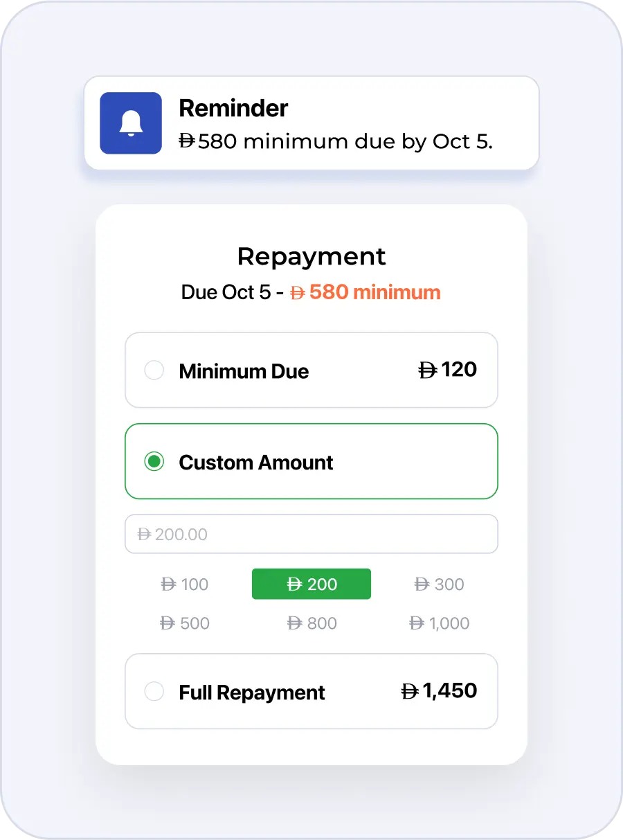623x840 pixels.
Task: Click the blue bell reminder icon
Action: pyautogui.click(x=131, y=123)
